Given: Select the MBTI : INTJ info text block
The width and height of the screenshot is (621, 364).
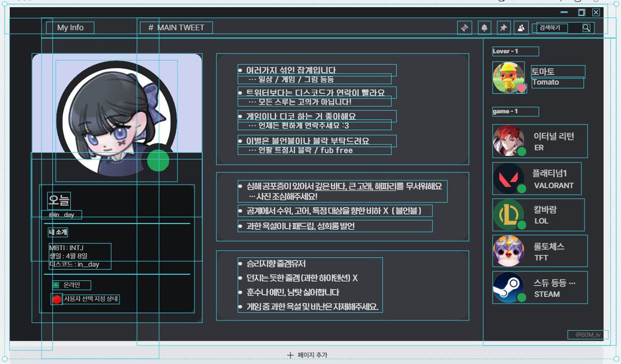Looking at the screenshot, I should click(x=80, y=256).
